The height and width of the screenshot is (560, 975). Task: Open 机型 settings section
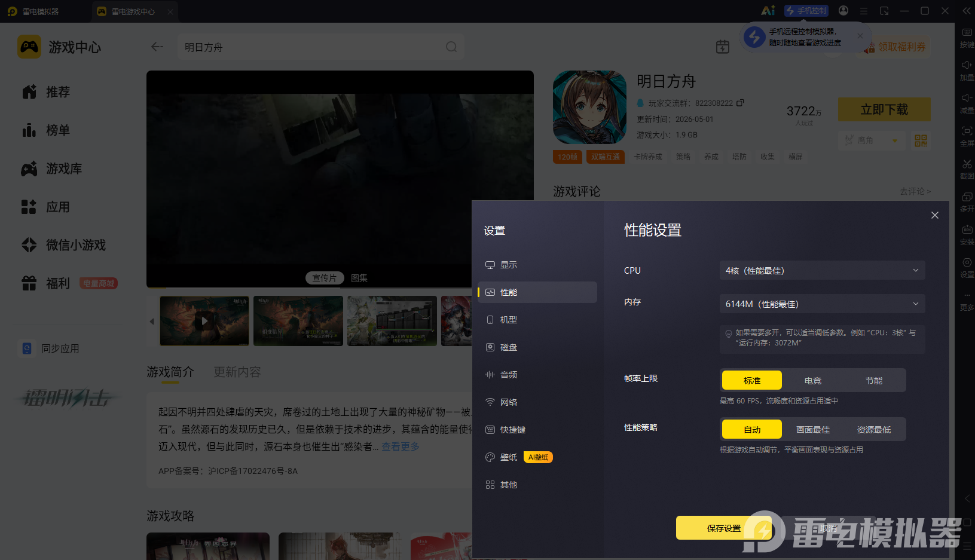point(537,320)
